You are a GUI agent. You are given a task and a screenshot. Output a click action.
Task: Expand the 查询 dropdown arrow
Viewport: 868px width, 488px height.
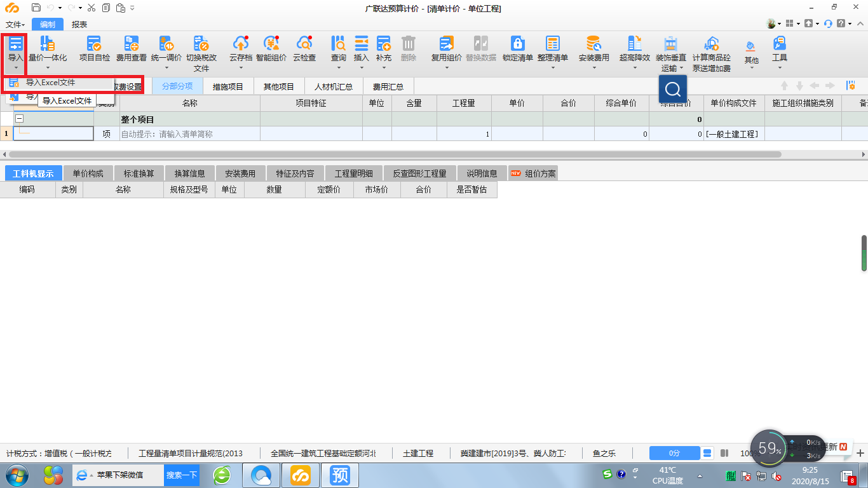[x=339, y=67]
